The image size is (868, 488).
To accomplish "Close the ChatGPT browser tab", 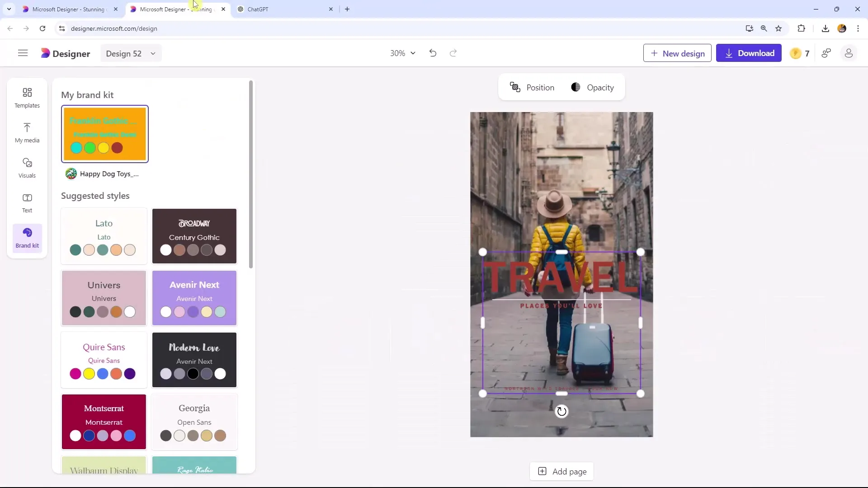I will [x=331, y=9].
